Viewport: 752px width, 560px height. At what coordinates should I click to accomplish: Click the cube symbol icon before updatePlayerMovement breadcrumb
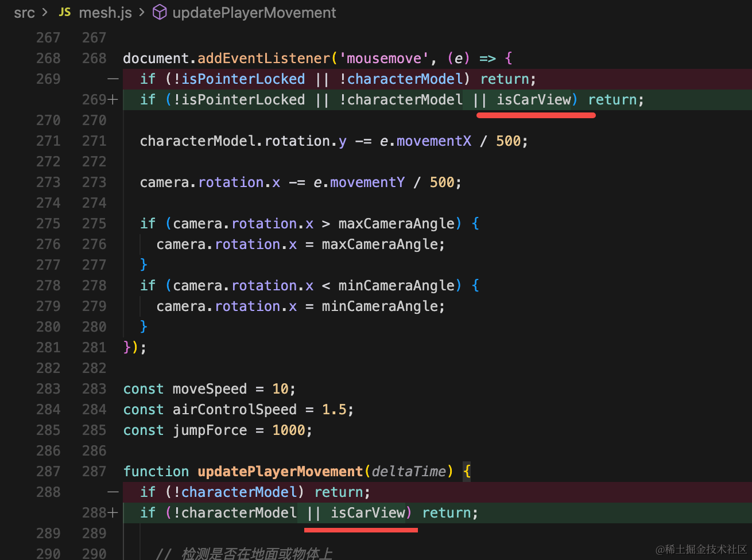pos(160,13)
